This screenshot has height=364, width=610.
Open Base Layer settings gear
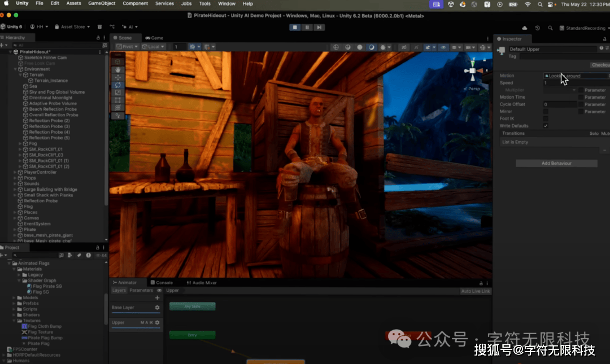[157, 308]
